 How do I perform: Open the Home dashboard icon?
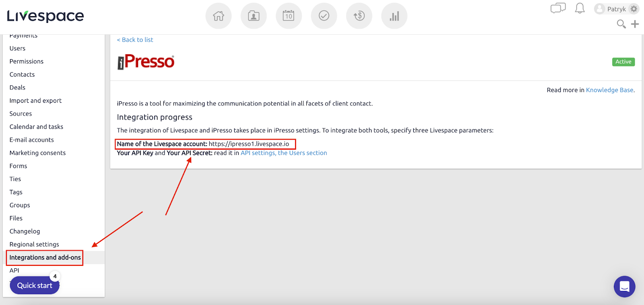(x=219, y=16)
